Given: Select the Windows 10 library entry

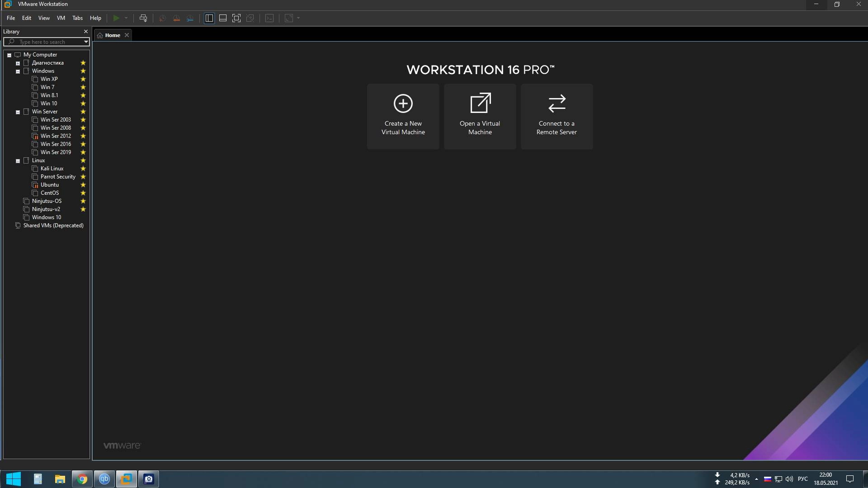Looking at the screenshot, I should (x=47, y=217).
